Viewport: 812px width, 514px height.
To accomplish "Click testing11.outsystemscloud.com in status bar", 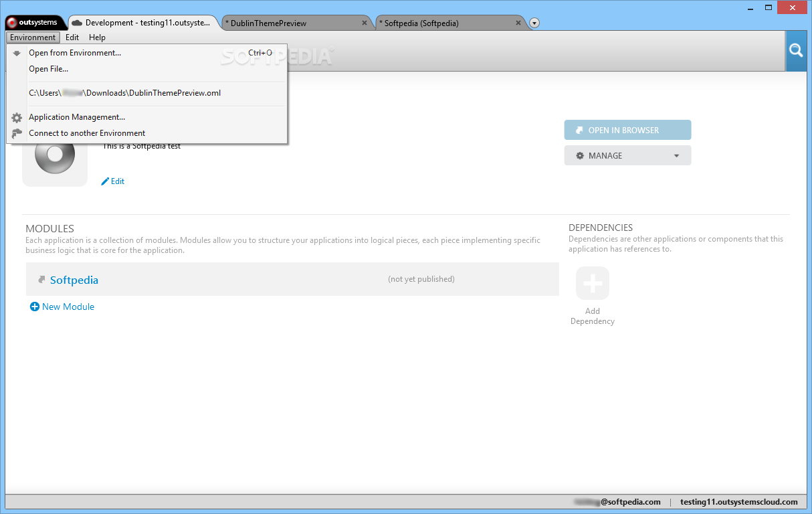I will [739, 502].
